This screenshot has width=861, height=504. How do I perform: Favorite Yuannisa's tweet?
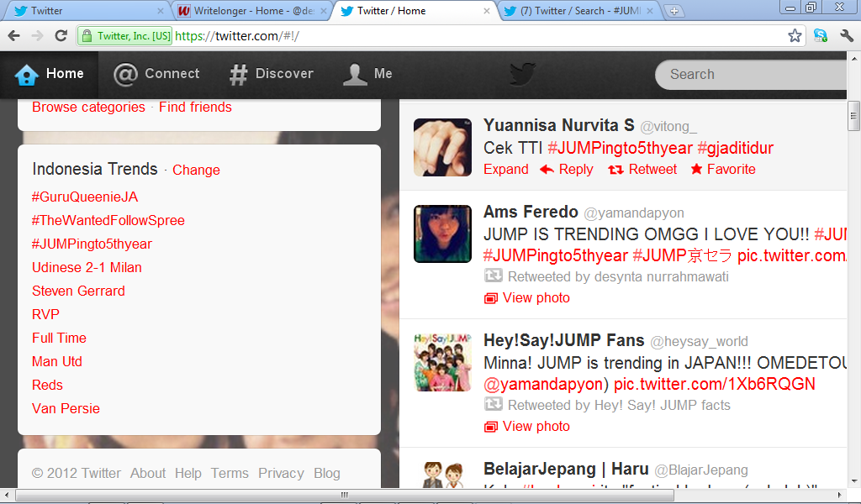pos(723,170)
